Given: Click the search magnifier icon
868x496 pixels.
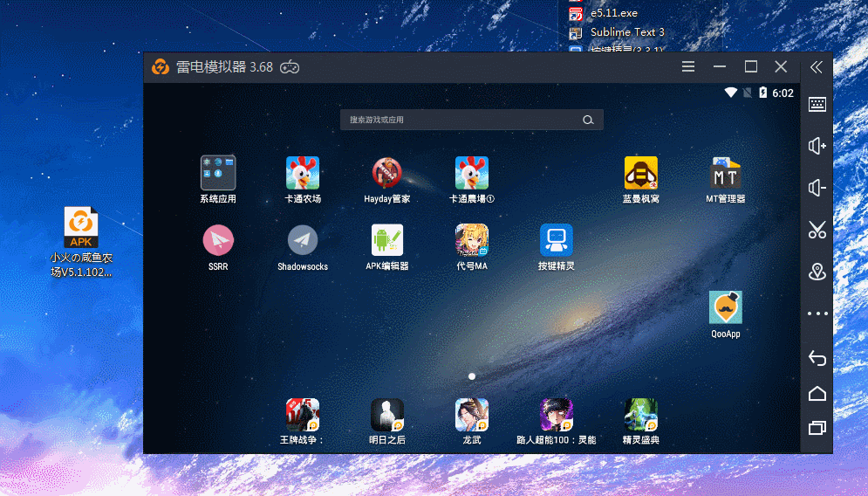Looking at the screenshot, I should (588, 120).
